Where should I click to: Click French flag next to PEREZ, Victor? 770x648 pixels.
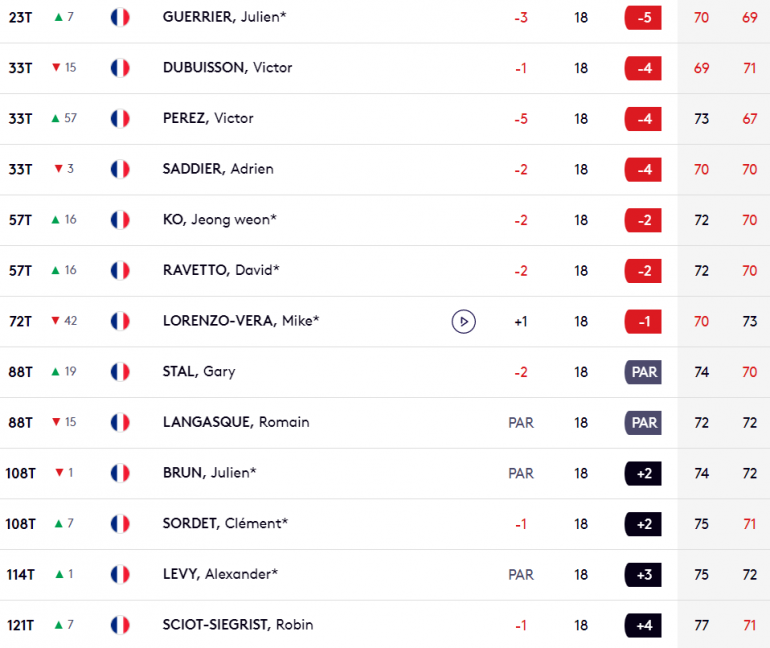(x=120, y=118)
